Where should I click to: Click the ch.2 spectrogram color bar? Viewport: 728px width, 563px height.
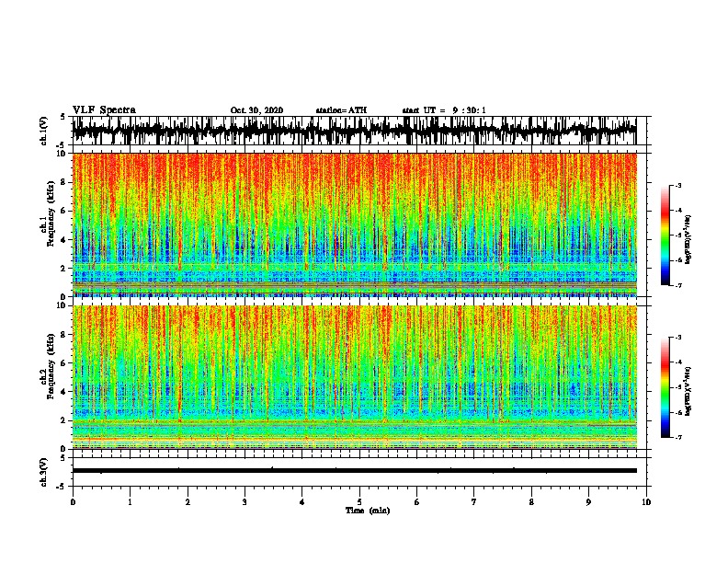(665, 387)
